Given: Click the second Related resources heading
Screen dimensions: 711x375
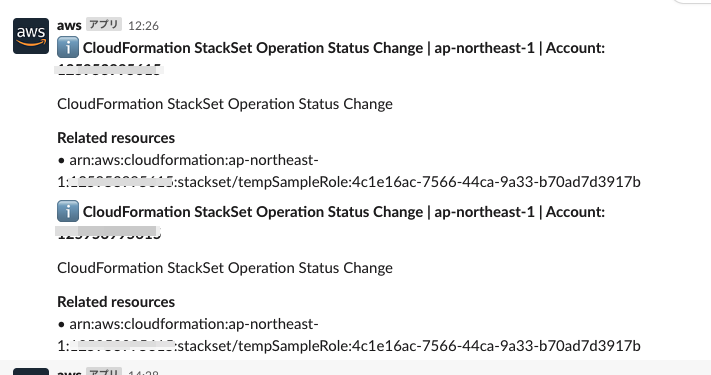Looking at the screenshot, I should pyautogui.click(x=116, y=302).
